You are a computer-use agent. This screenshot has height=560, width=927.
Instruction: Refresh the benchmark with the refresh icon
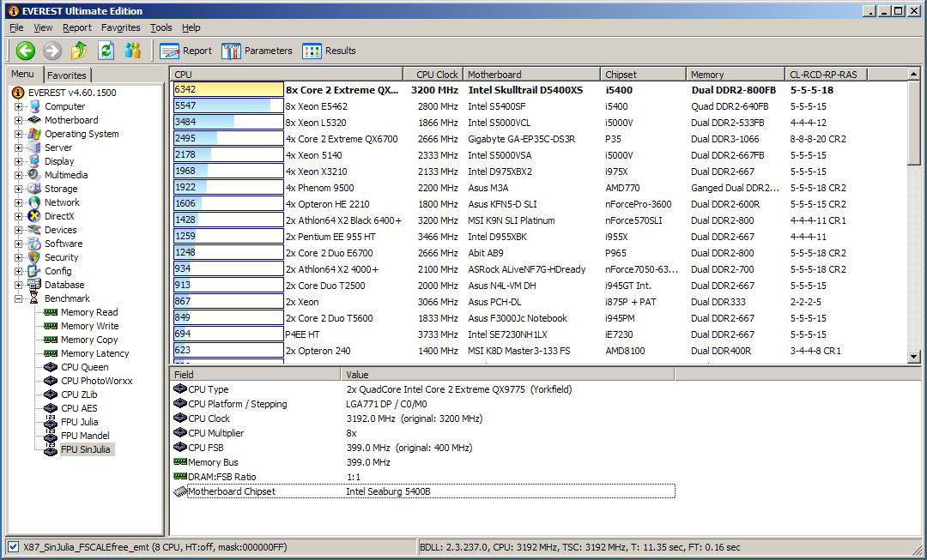point(106,51)
